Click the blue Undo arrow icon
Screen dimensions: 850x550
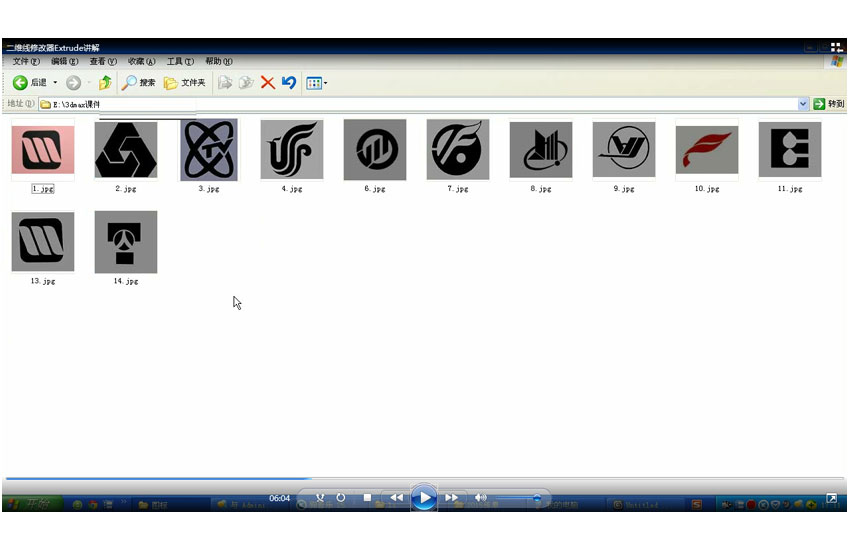288,82
